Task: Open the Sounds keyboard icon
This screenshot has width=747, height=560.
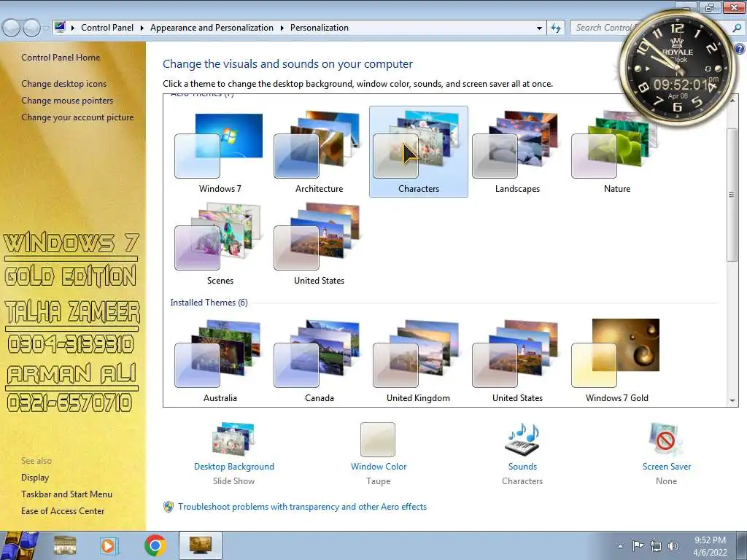Action: [x=522, y=439]
